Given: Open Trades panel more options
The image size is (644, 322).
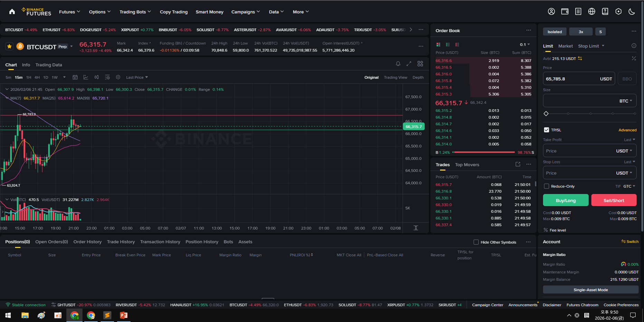Looking at the screenshot, I should 529,164.
